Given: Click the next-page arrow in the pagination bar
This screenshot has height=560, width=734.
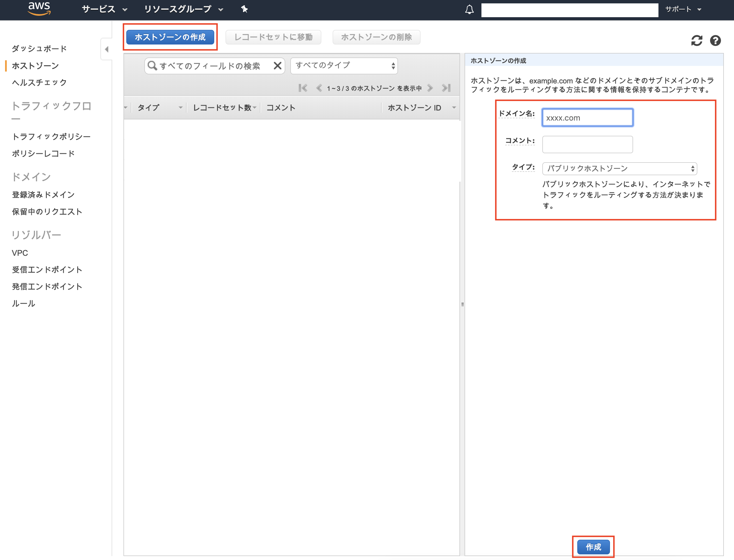Looking at the screenshot, I should pyautogui.click(x=430, y=88).
